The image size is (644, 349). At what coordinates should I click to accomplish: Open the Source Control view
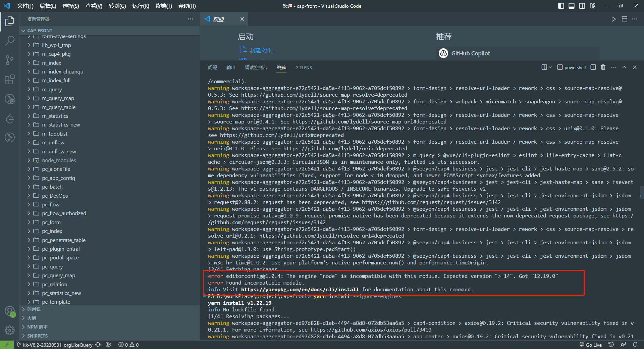[x=10, y=60]
